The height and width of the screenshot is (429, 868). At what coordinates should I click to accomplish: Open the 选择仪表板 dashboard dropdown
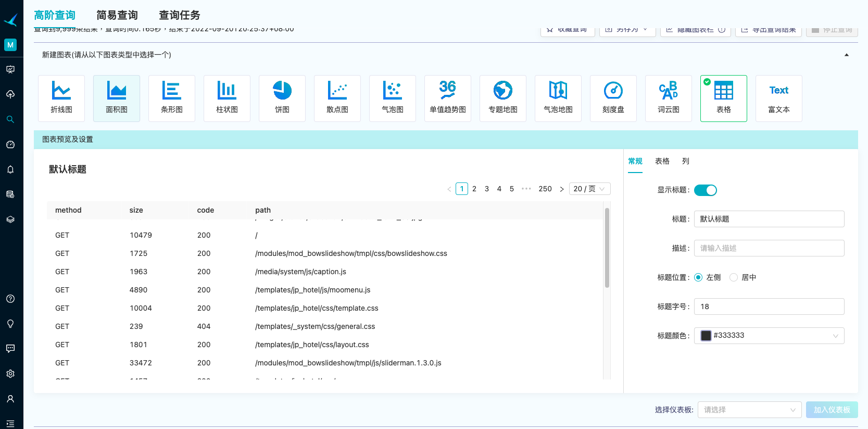coord(749,410)
